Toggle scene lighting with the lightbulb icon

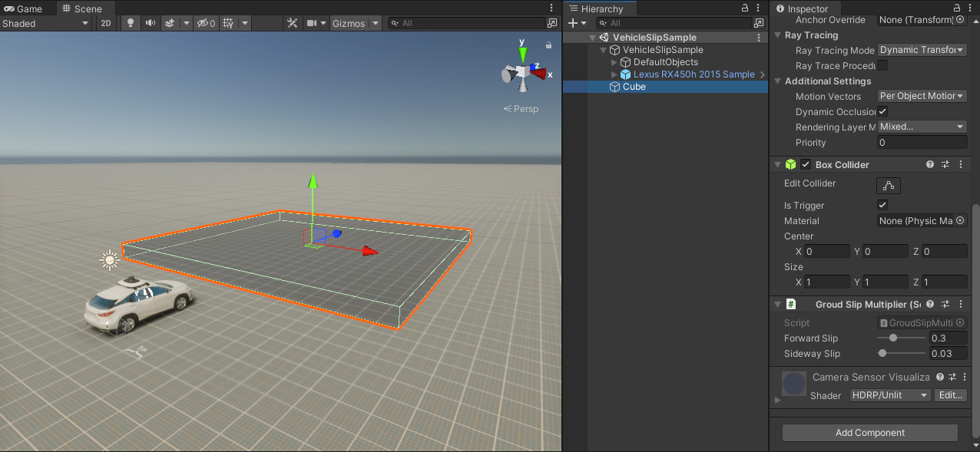[130, 23]
